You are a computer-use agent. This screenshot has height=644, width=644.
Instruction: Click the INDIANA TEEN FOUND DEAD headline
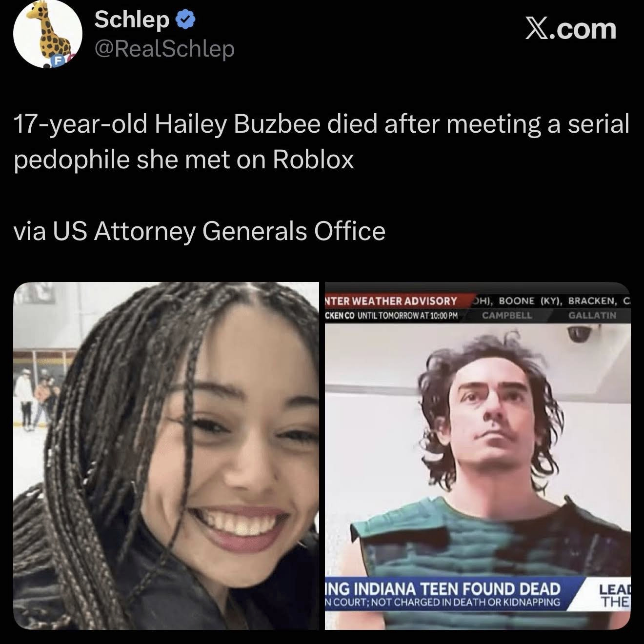[443, 588]
